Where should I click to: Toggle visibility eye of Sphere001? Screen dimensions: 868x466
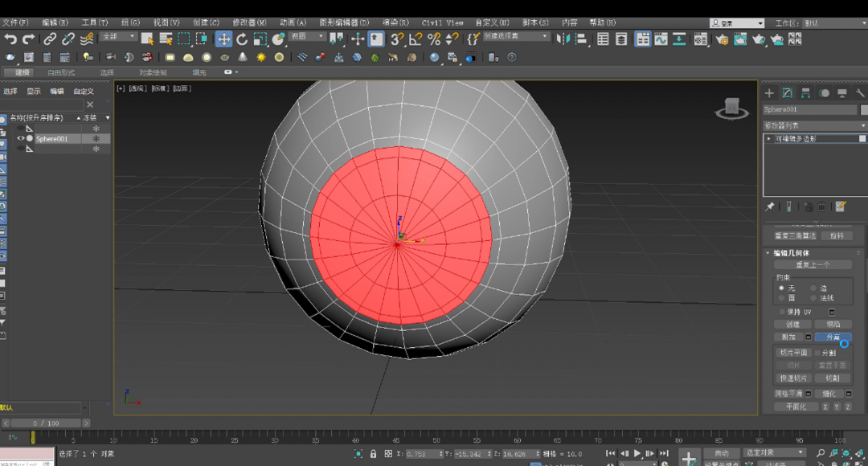(21, 138)
